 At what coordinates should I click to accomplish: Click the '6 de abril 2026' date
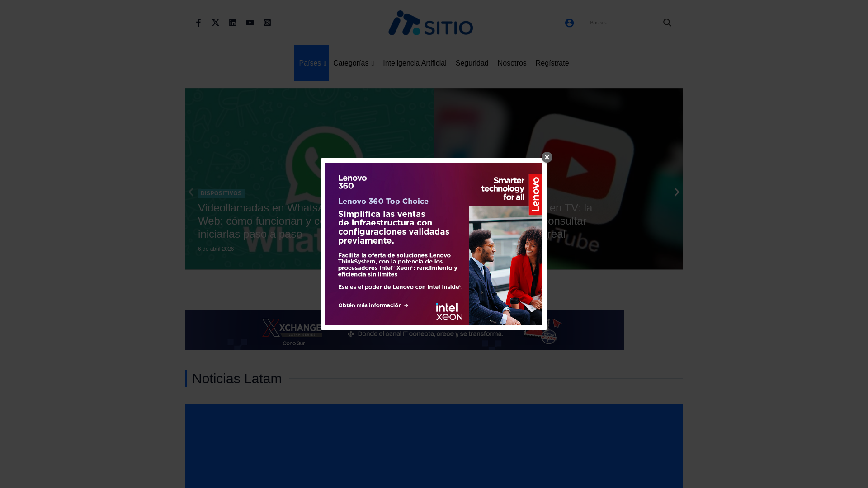[x=216, y=249]
